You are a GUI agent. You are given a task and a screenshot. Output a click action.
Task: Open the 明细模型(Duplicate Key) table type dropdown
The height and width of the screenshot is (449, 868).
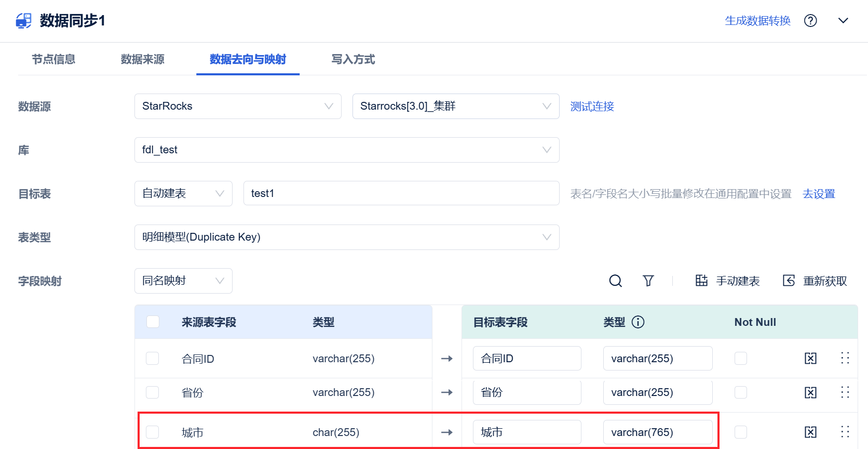point(347,237)
